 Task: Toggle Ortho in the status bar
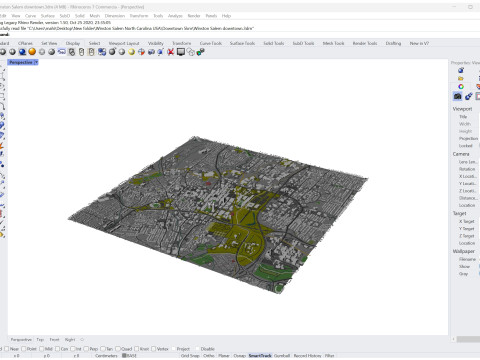(x=209, y=356)
